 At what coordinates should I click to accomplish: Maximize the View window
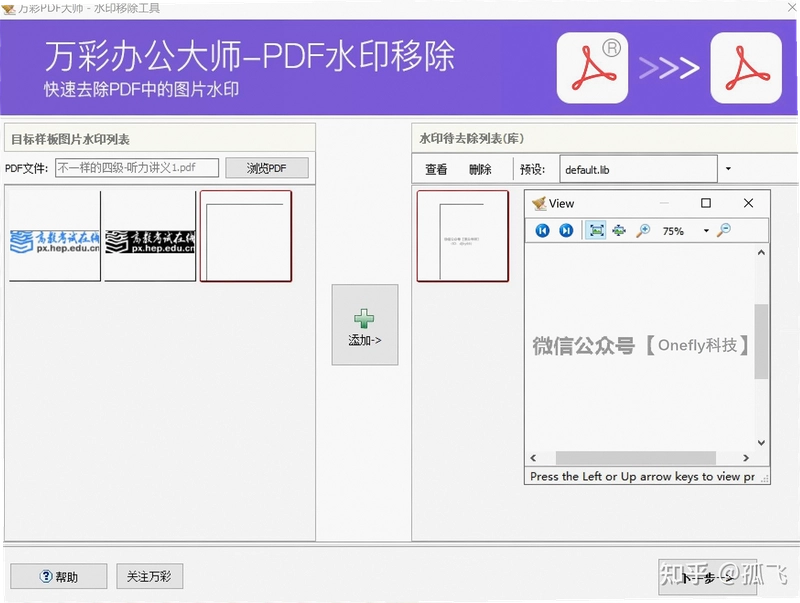pyautogui.click(x=706, y=203)
